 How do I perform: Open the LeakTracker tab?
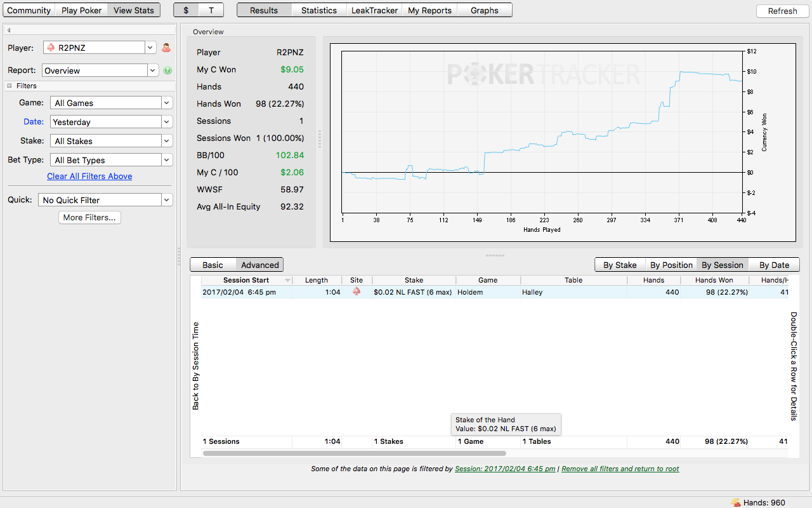(x=375, y=10)
